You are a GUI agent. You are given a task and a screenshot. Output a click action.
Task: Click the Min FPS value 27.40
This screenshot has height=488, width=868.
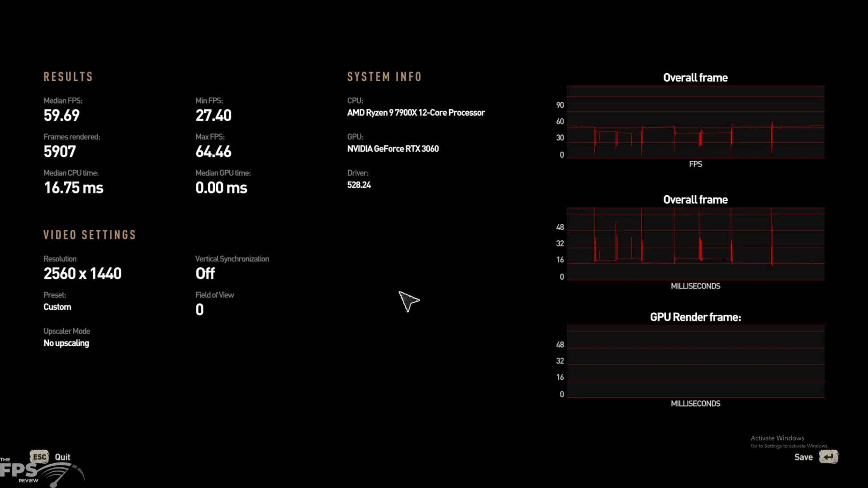click(213, 115)
